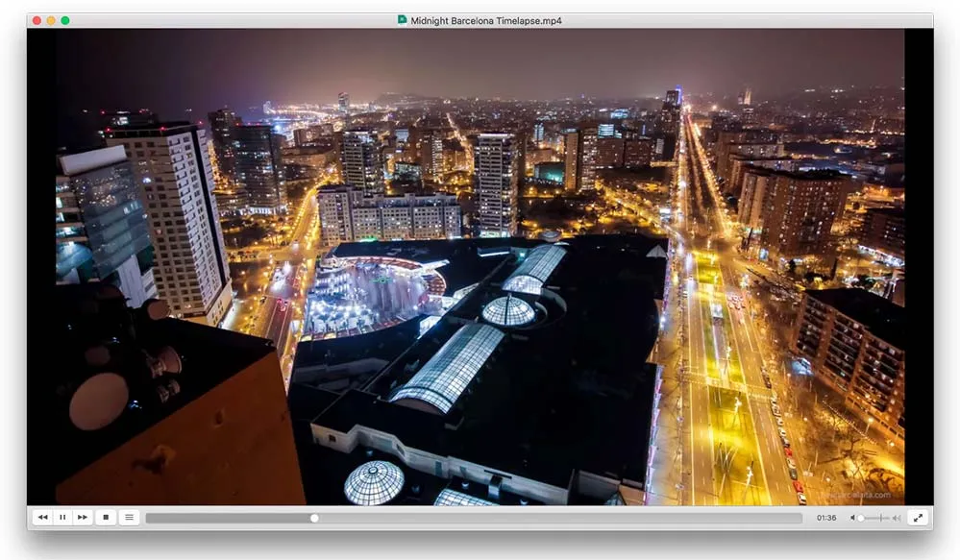Enter fullscreen mode with the expand arrows
The width and height of the screenshot is (960, 560).
pyautogui.click(x=920, y=517)
